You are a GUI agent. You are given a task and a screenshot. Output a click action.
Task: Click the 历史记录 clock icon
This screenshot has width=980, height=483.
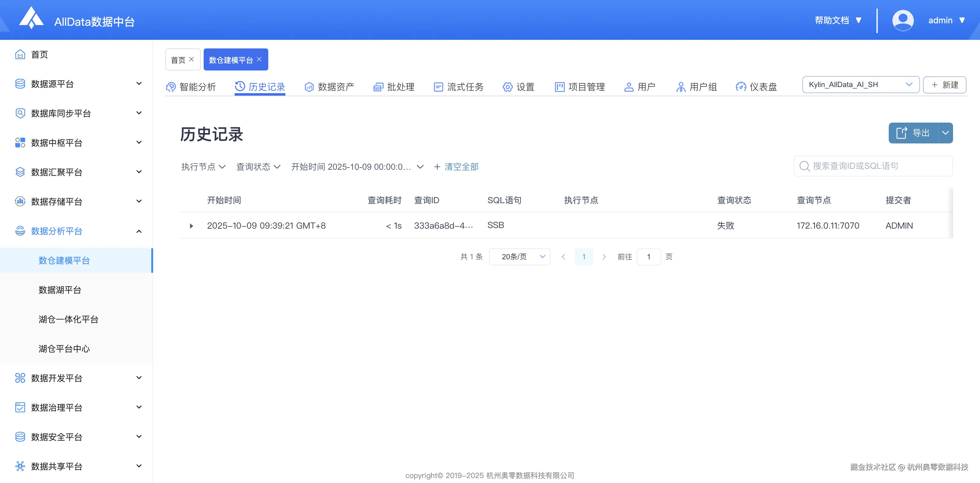tap(239, 87)
